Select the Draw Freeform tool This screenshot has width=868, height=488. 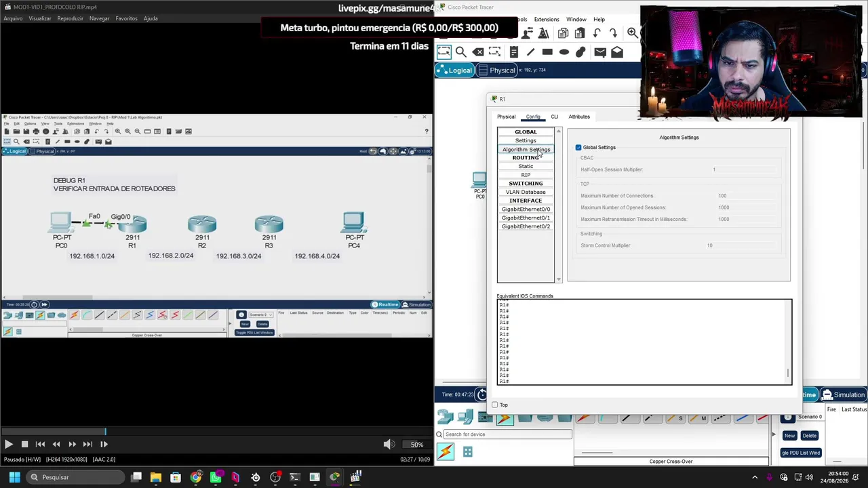coord(581,52)
